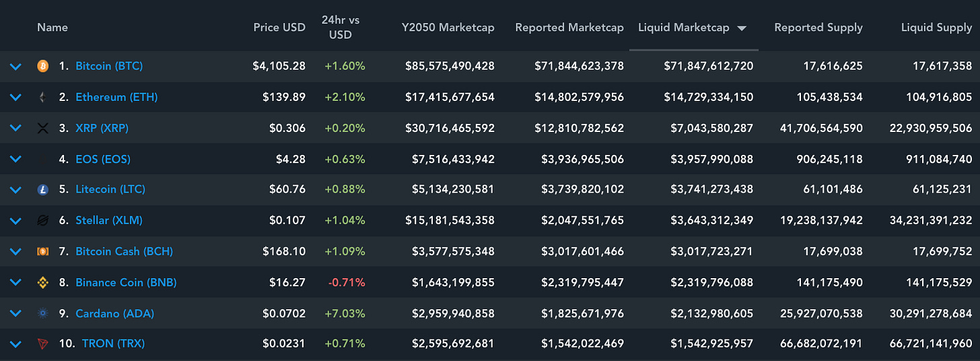This screenshot has width=980, height=361.
Task: Click EOS Liquid Marketcap $3,957,990,088
Action: pyautogui.click(x=712, y=159)
